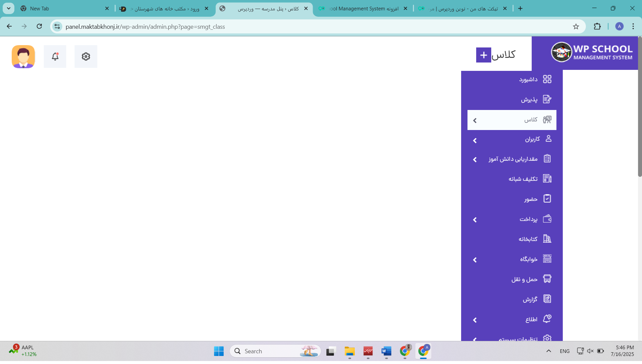Expand the خوابگاه hostel submenu chevron
Image resolution: width=642 pixels, height=364 pixels.
(x=475, y=260)
